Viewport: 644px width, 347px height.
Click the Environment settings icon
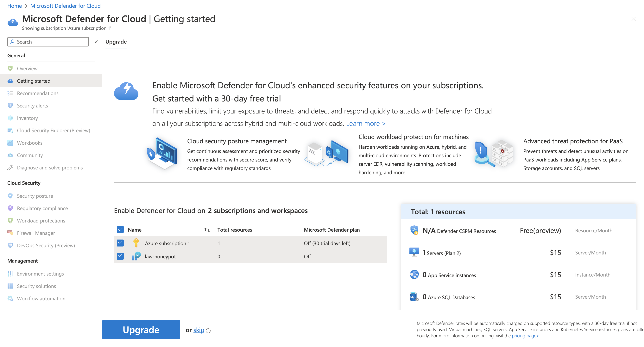(x=10, y=274)
